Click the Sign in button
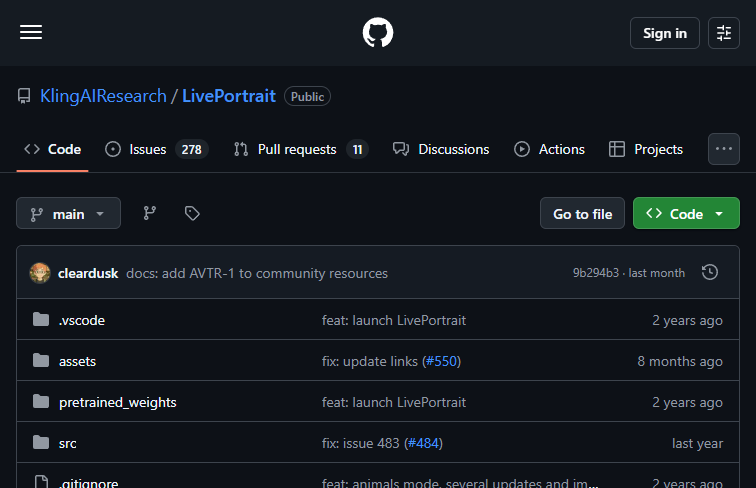756x488 pixels. [x=664, y=33]
